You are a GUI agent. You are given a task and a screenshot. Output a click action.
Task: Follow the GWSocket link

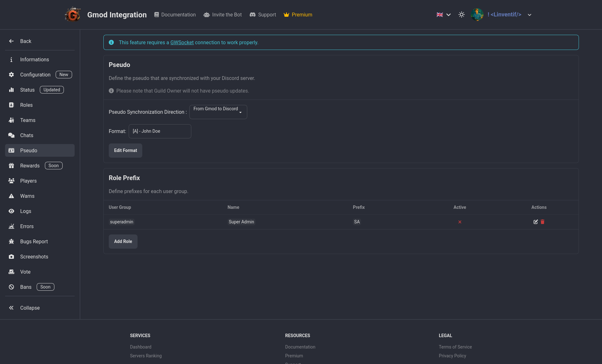182,42
